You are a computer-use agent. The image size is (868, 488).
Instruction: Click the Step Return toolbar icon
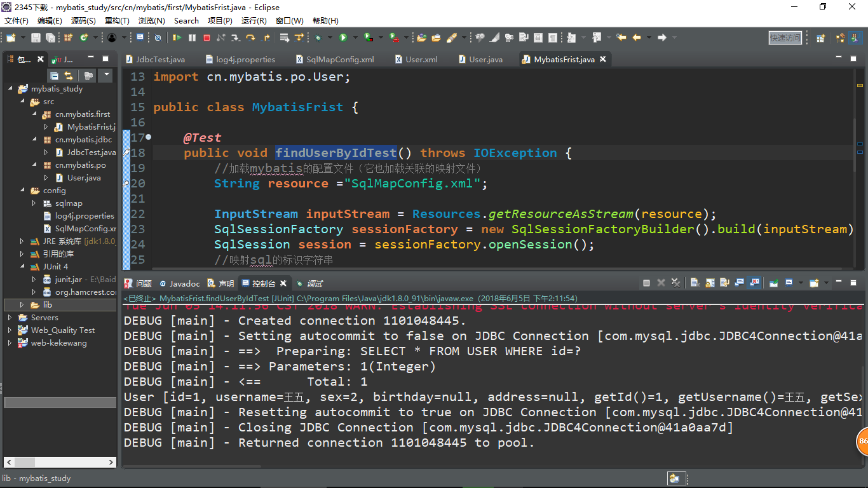click(266, 37)
